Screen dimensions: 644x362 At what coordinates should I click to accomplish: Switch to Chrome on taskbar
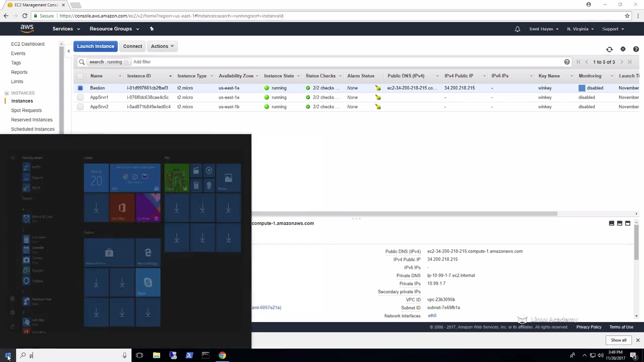point(222,355)
